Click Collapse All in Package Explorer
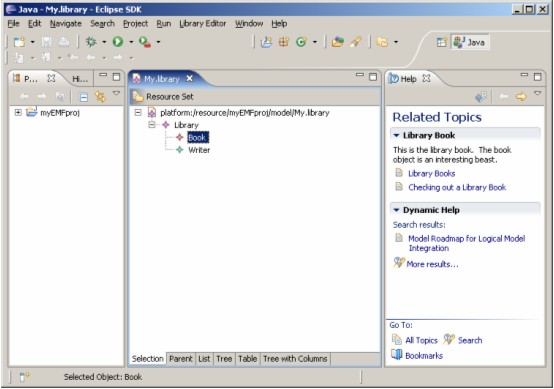The height and width of the screenshot is (389, 554). [x=83, y=97]
